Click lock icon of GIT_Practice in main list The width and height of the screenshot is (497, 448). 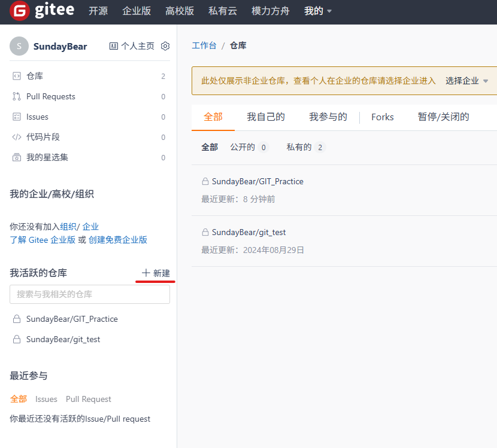[x=205, y=181]
